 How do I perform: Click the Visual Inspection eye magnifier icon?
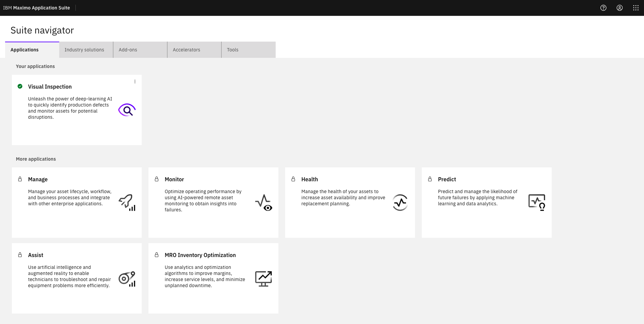127,110
